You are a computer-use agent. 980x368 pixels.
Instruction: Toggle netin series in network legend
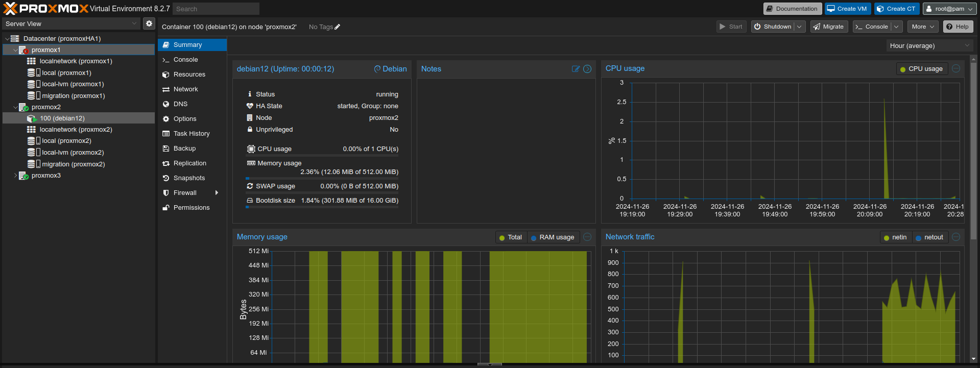point(895,237)
